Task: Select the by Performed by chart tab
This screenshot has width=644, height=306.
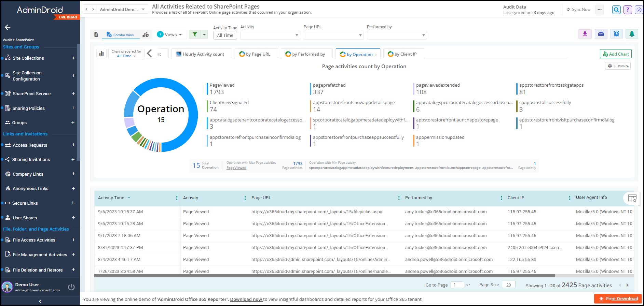Action: [x=306, y=54]
